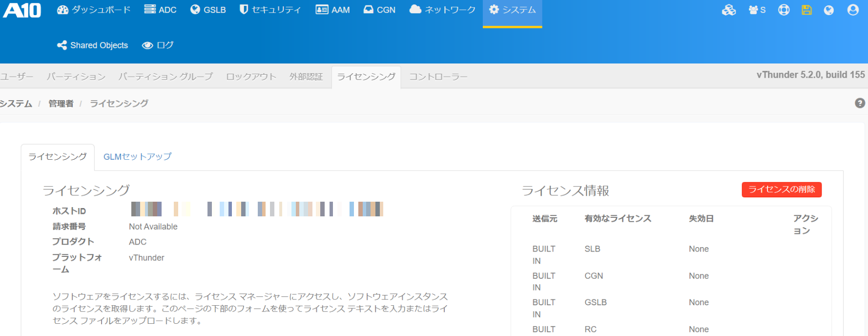Screen dimensions: 868x336
Task: Click the 請求番号 label
Action: pyautogui.click(x=69, y=227)
